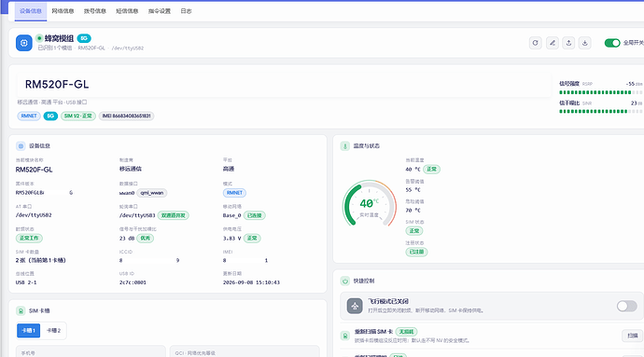Image resolution: width=644 pixels, height=357 pixels.
Task: Click the /dev/ttyUSB2 AT port value
Action: point(34,215)
